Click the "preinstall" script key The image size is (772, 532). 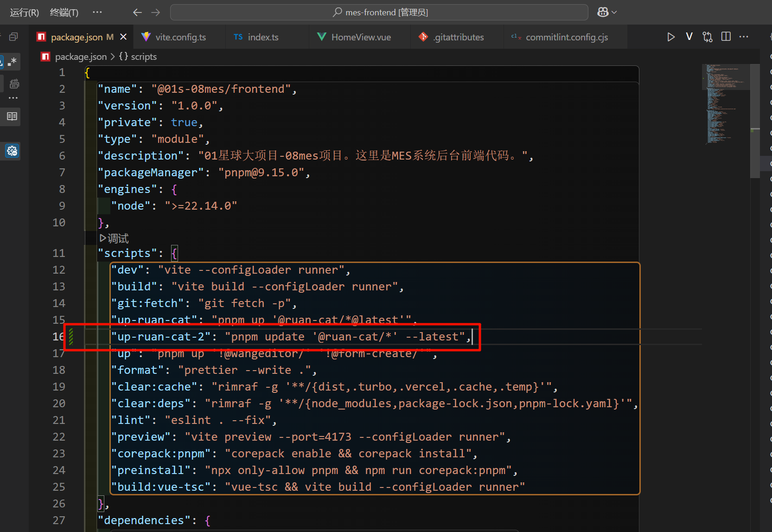pos(151,470)
